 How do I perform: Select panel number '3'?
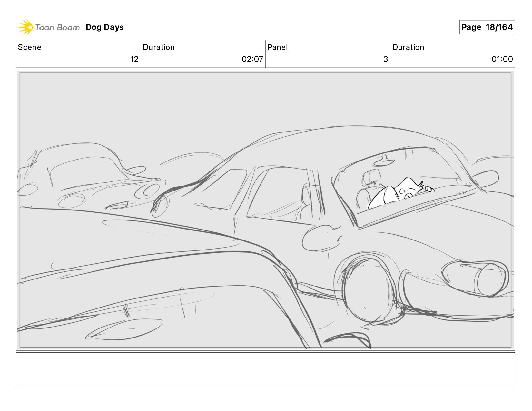pyautogui.click(x=386, y=59)
